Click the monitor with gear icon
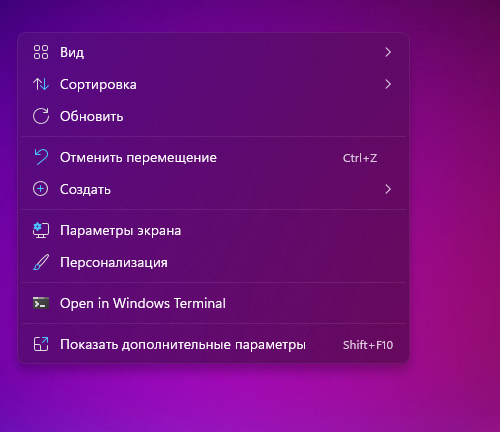The height and width of the screenshot is (432, 500). click(x=41, y=230)
